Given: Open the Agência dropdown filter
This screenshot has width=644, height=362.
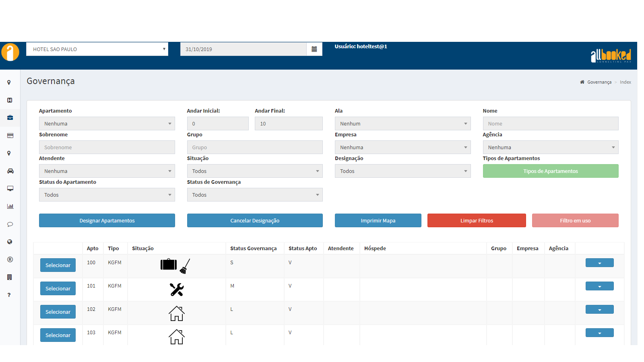Looking at the screenshot, I should click(x=550, y=147).
